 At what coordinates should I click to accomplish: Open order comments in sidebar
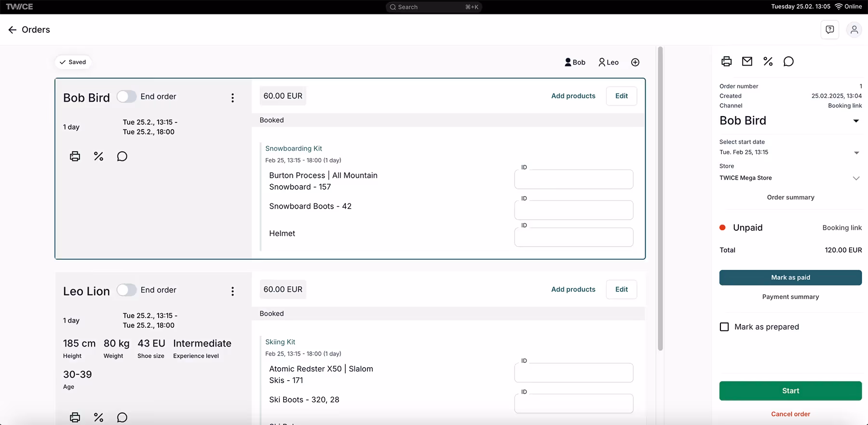tap(788, 61)
